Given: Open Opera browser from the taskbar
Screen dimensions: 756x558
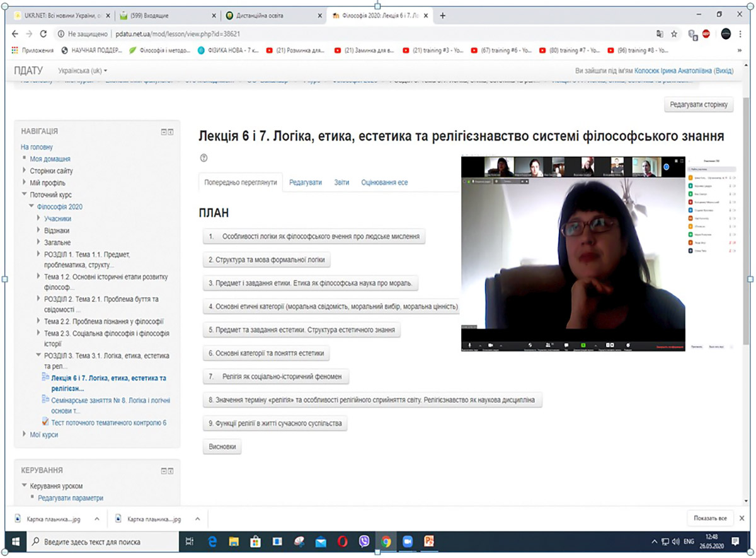Looking at the screenshot, I should coord(342,541).
